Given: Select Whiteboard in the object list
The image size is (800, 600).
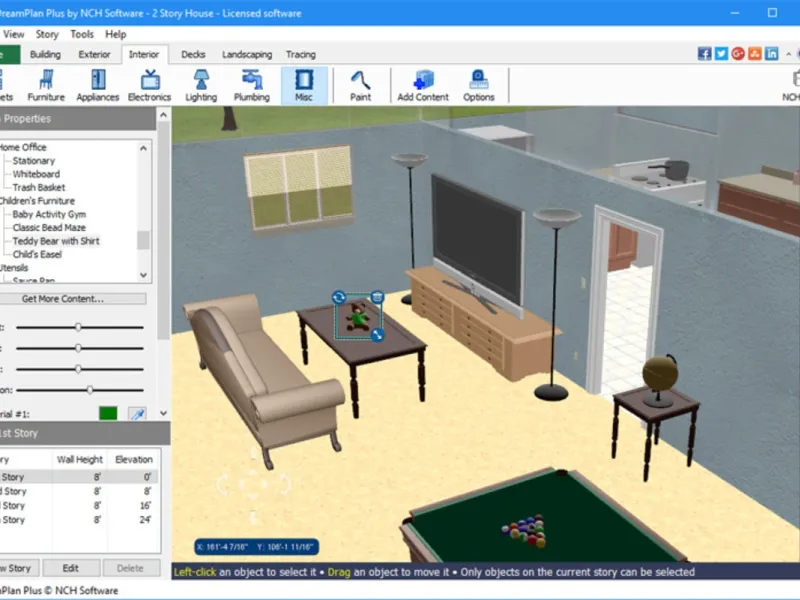Looking at the screenshot, I should point(36,174).
